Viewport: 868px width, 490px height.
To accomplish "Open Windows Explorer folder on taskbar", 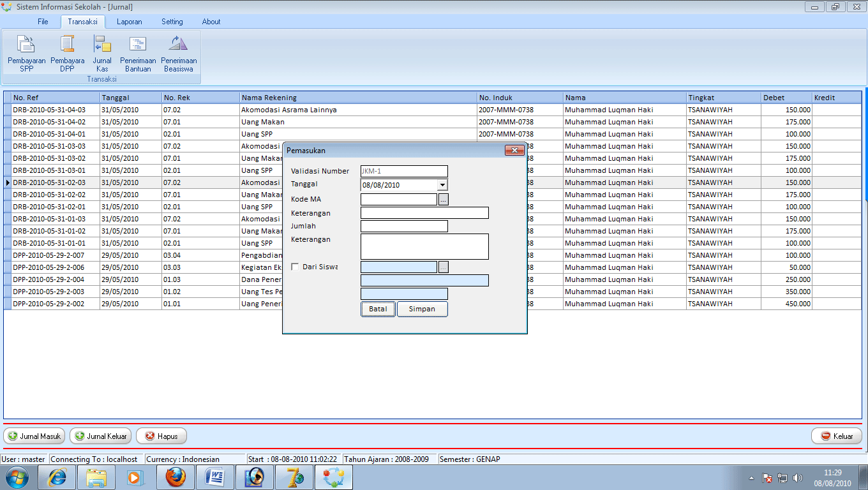I will click(x=96, y=477).
